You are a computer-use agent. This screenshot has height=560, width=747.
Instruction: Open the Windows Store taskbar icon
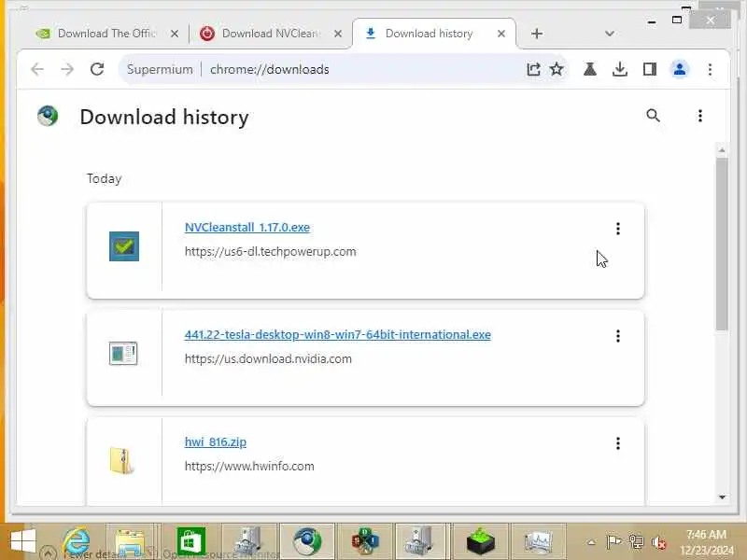click(x=191, y=542)
